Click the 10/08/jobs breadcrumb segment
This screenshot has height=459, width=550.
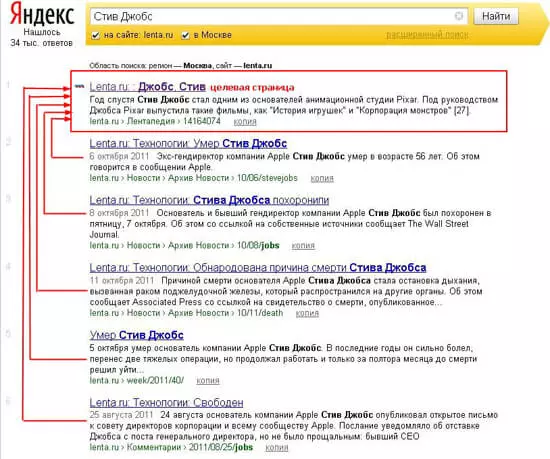258,245
